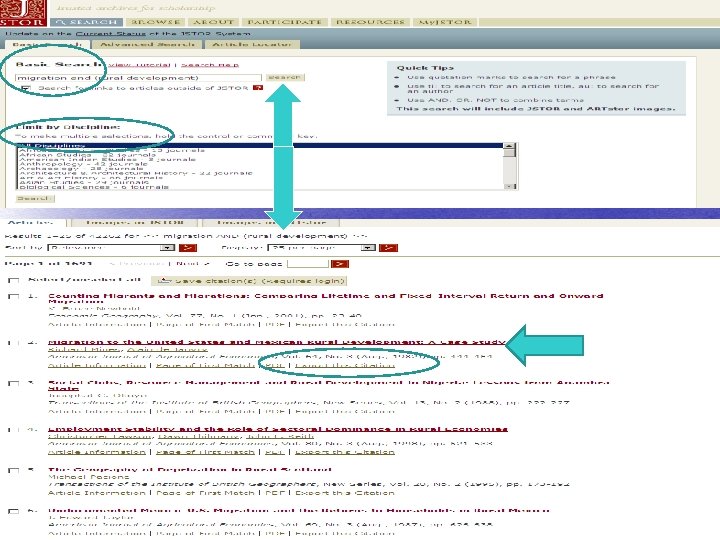This screenshot has height=540, width=720.
Task: Open PDF link for result 4
Action: [x=275, y=452]
